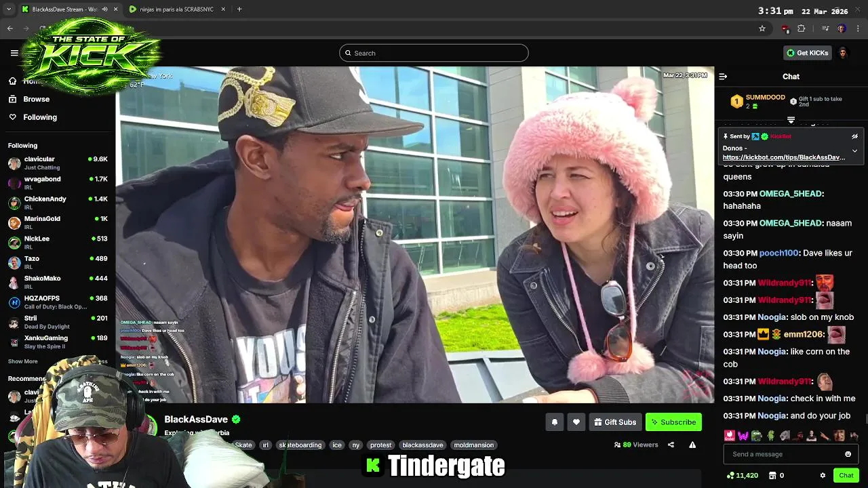Viewport: 868px width, 488px height.
Task: Click the chat shop icon
Action: click(x=772, y=476)
